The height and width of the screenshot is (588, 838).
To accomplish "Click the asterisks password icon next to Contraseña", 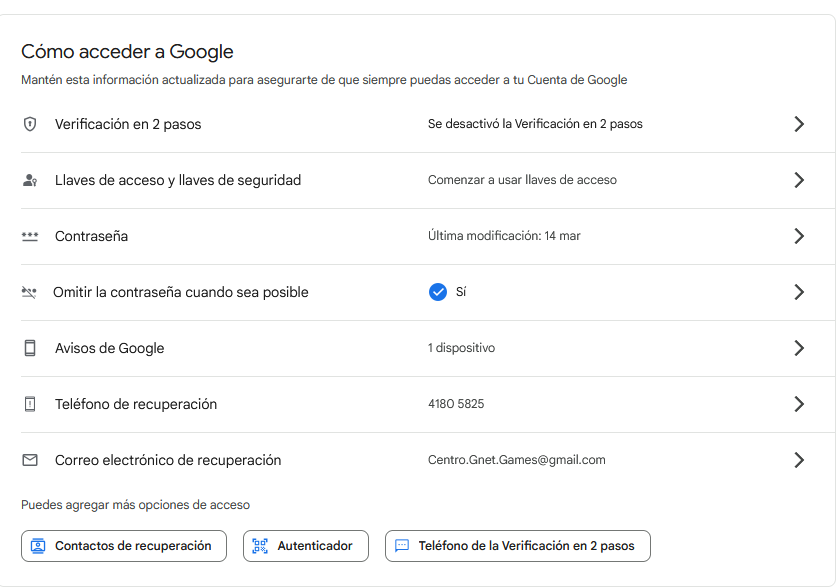I will (30, 237).
